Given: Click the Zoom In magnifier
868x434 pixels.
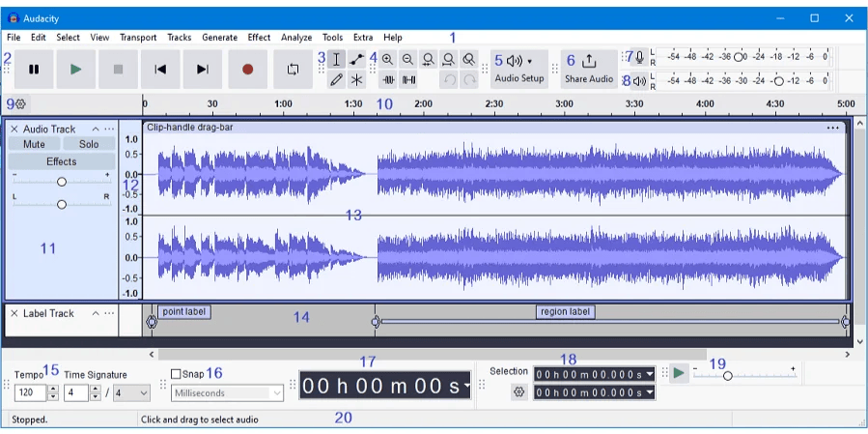Looking at the screenshot, I should pos(387,59).
